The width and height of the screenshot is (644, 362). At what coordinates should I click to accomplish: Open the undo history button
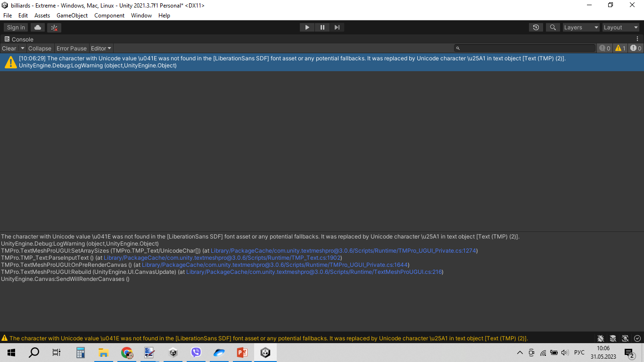[536, 27]
